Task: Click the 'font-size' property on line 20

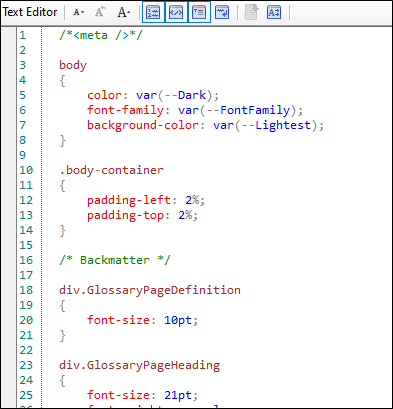Action: 118,320
